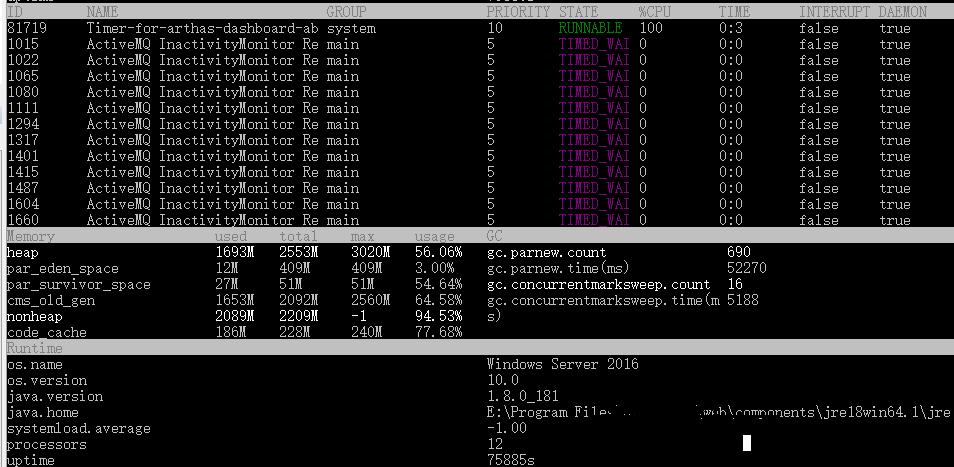Click the DAEMON column header

902,12
